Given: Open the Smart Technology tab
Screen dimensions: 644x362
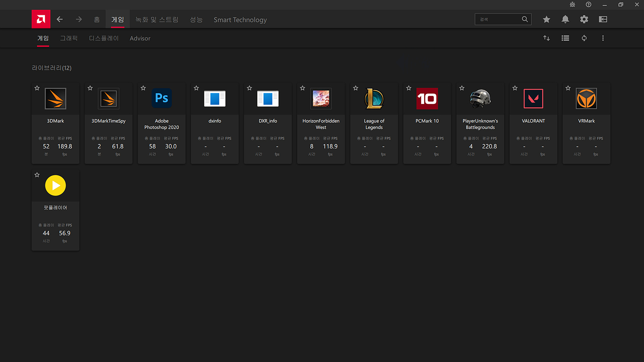Looking at the screenshot, I should tap(240, 20).
